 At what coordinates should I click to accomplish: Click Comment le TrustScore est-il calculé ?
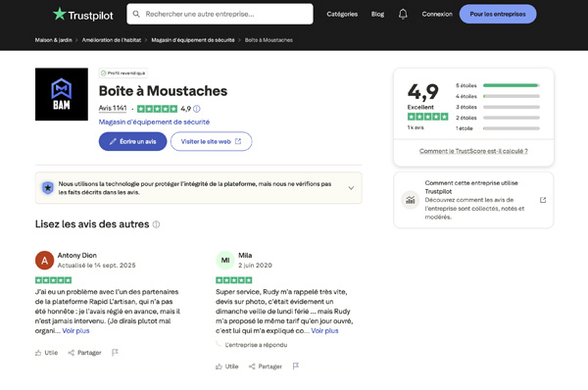473,151
